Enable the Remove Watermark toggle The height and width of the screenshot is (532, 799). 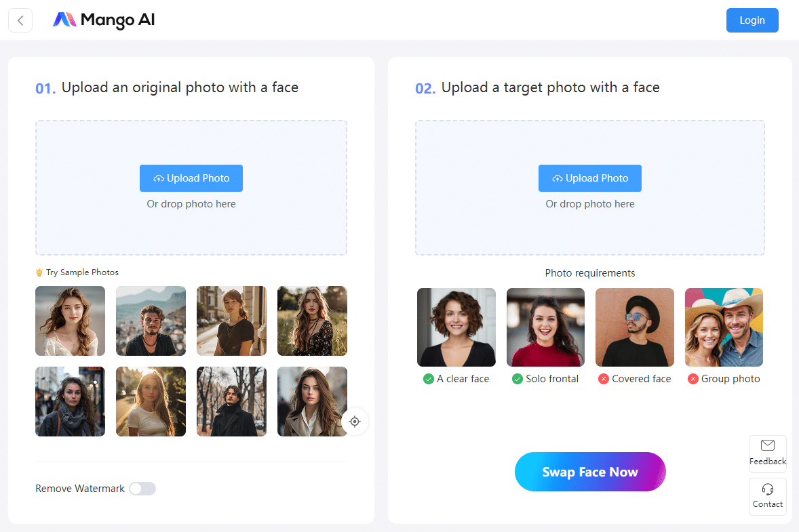(x=142, y=488)
